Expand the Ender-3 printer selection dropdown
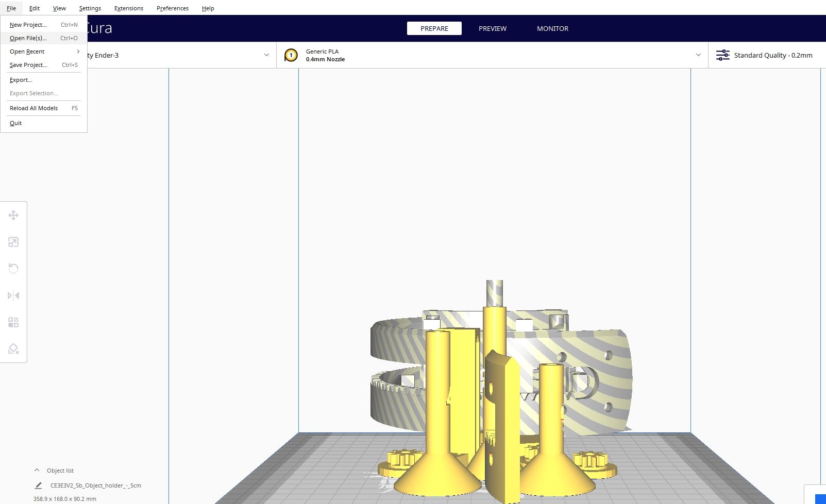The image size is (826, 504). click(x=266, y=55)
